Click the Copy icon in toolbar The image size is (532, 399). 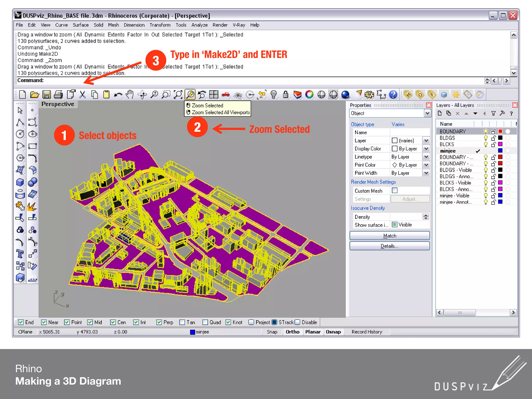click(95, 95)
